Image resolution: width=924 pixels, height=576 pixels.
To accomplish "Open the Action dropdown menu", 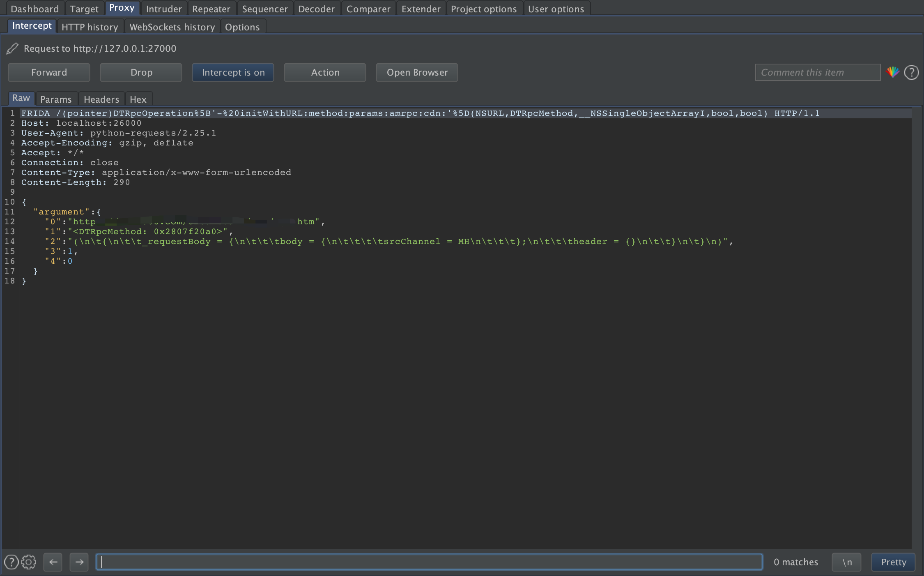I will (325, 72).
